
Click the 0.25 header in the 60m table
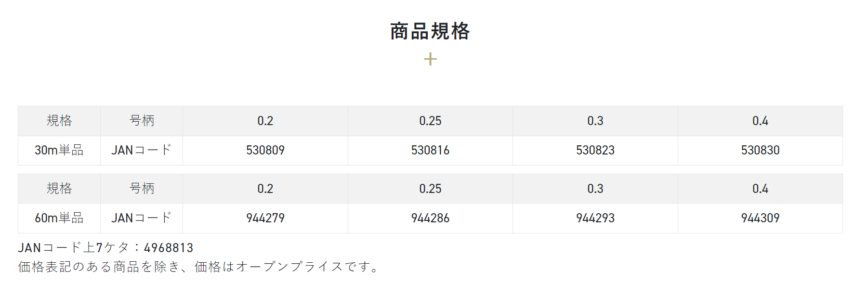[x=430, y=189]
